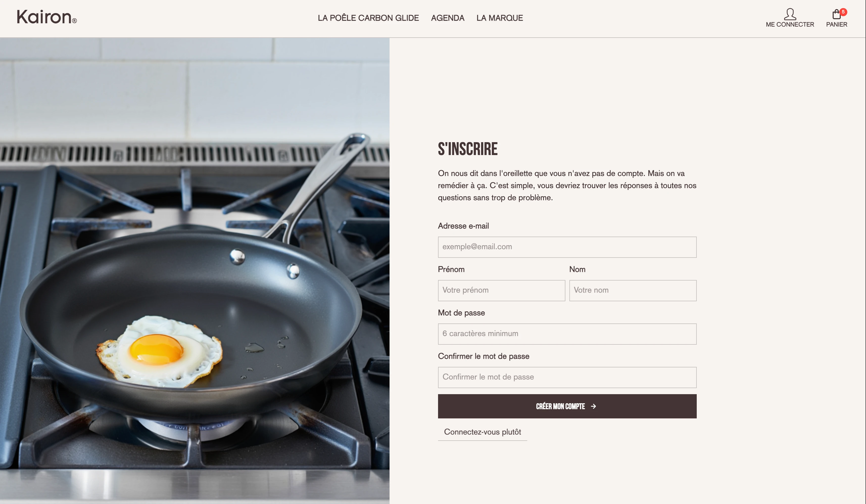Click the red cart badge showing 5
Screen dimensions: 866x504
point(843,12)
